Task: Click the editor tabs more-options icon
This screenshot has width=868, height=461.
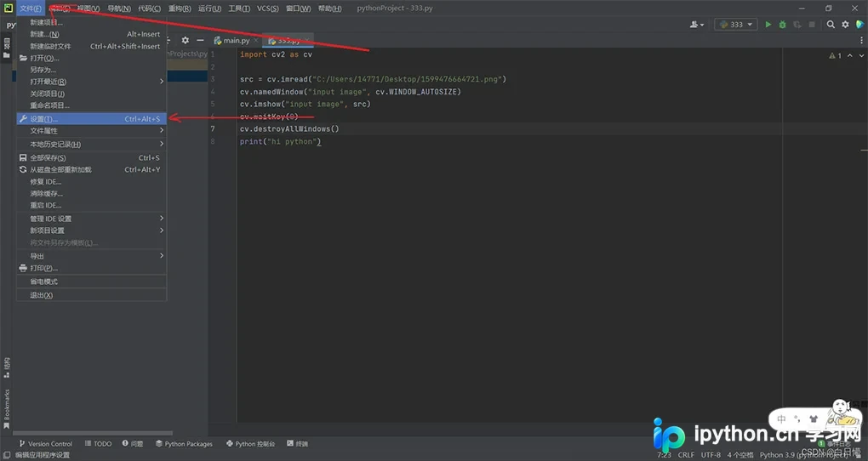Action: 861,40
